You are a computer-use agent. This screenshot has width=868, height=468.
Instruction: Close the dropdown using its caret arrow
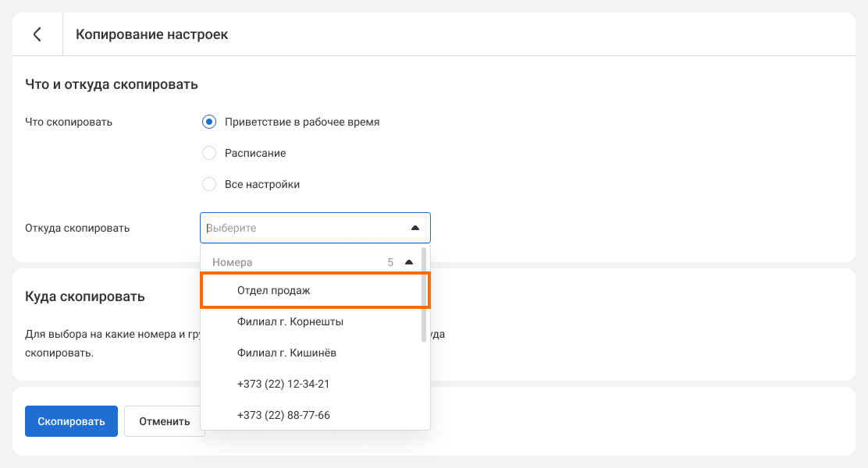(x=415, y=228)
